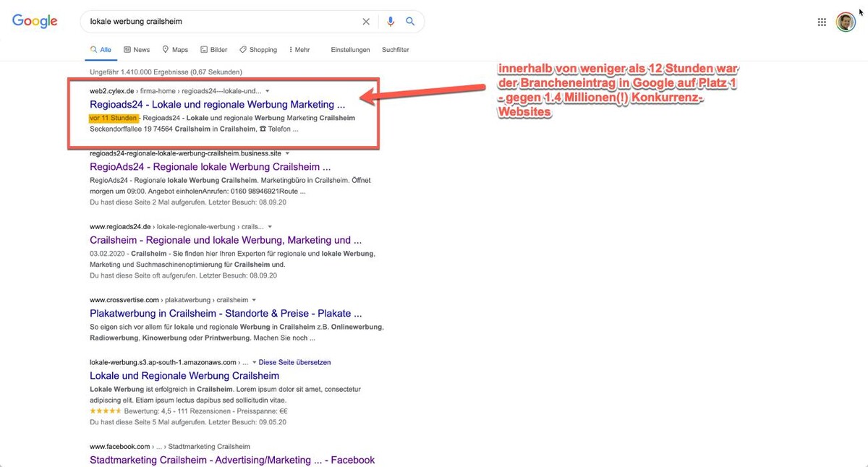
Task: Clear the search query with the X
Action: [366, 22]
